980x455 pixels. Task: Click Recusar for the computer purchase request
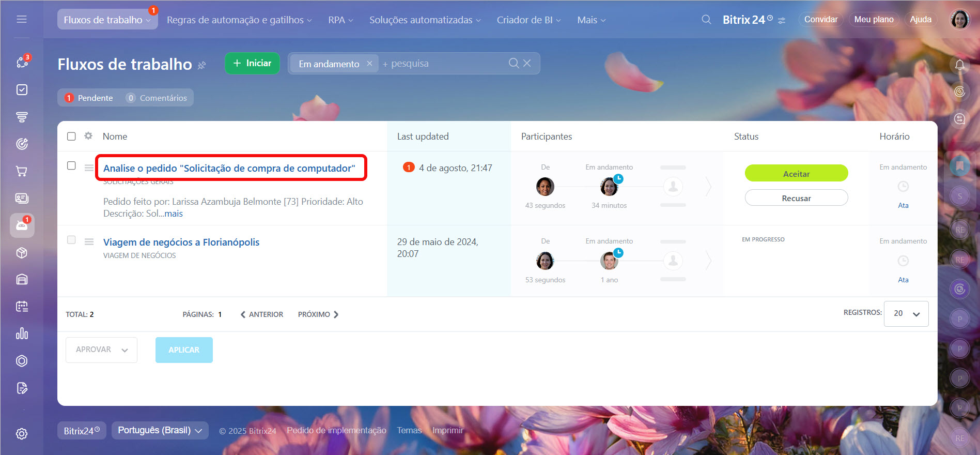point(796,198)
